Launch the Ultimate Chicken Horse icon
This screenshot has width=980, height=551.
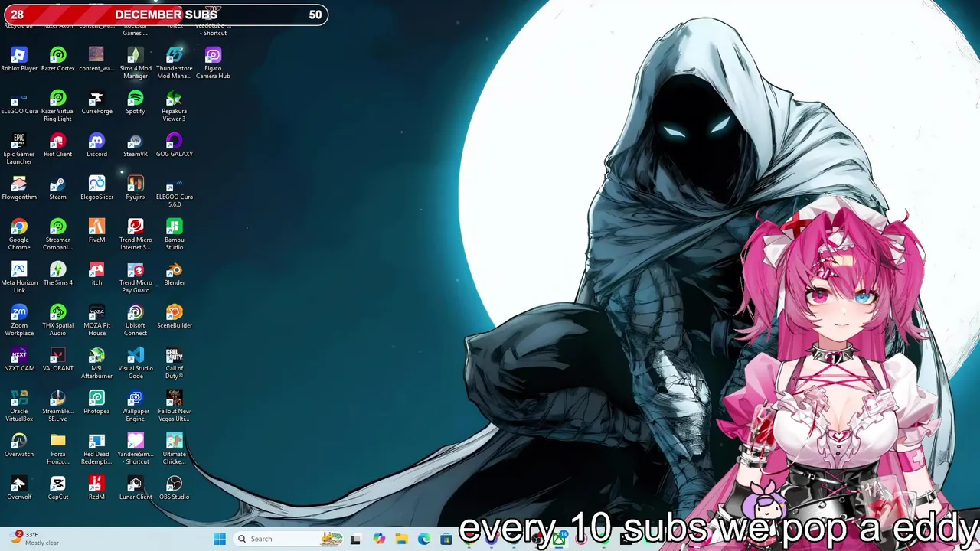(x=175, y=448)
